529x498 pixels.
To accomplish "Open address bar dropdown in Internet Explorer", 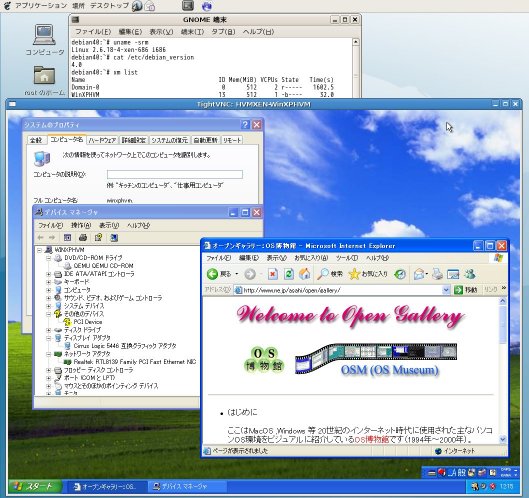I will (x=446, y=290).
